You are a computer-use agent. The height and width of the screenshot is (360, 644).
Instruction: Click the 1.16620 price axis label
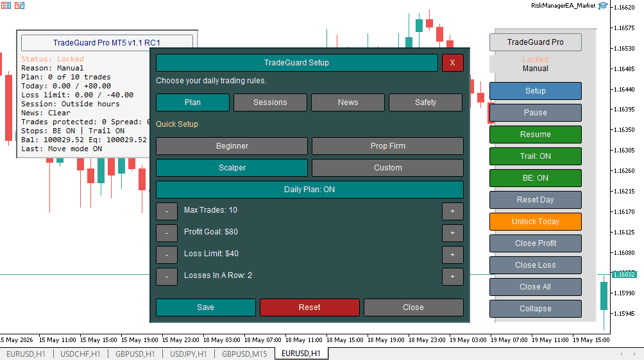[624, 8]
